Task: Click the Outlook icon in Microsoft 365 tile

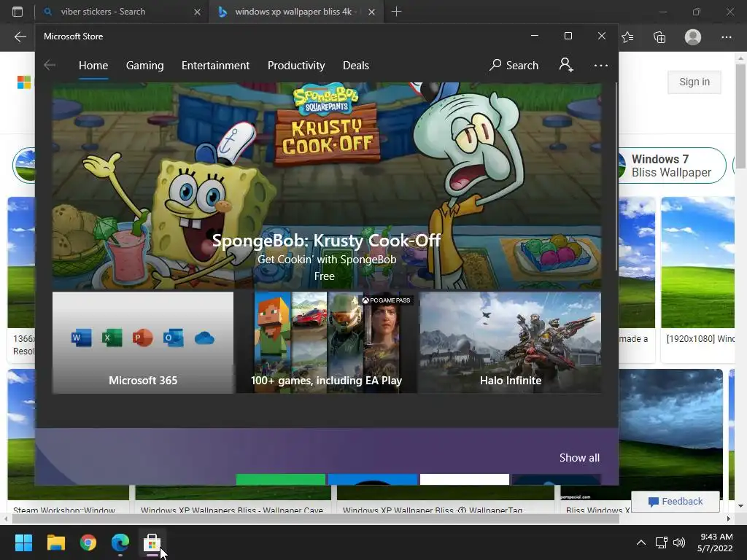Action: click(173, 338)
